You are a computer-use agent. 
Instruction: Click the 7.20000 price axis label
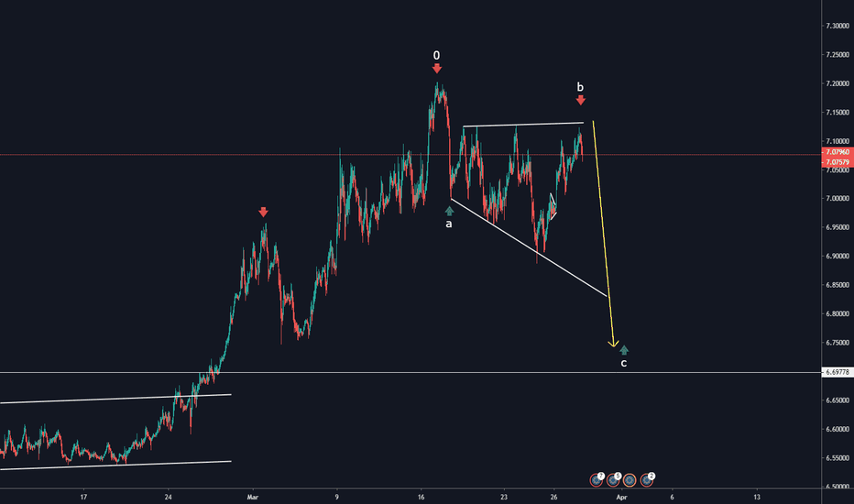838,84
